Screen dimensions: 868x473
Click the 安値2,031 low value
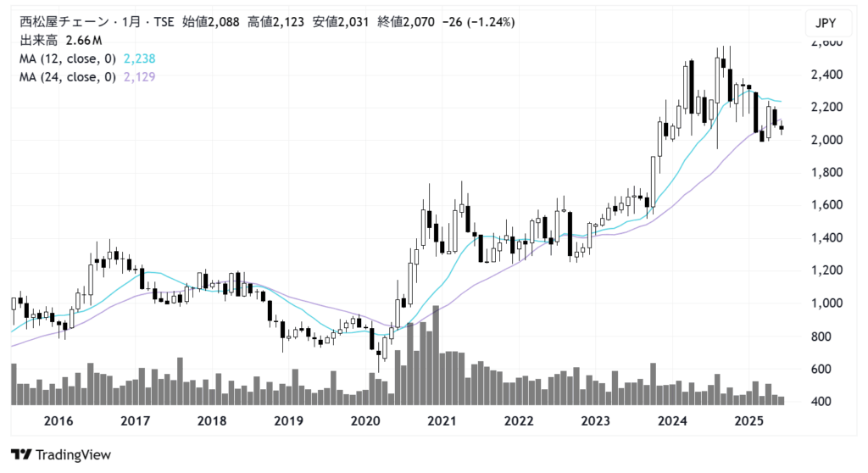[341, 22]
